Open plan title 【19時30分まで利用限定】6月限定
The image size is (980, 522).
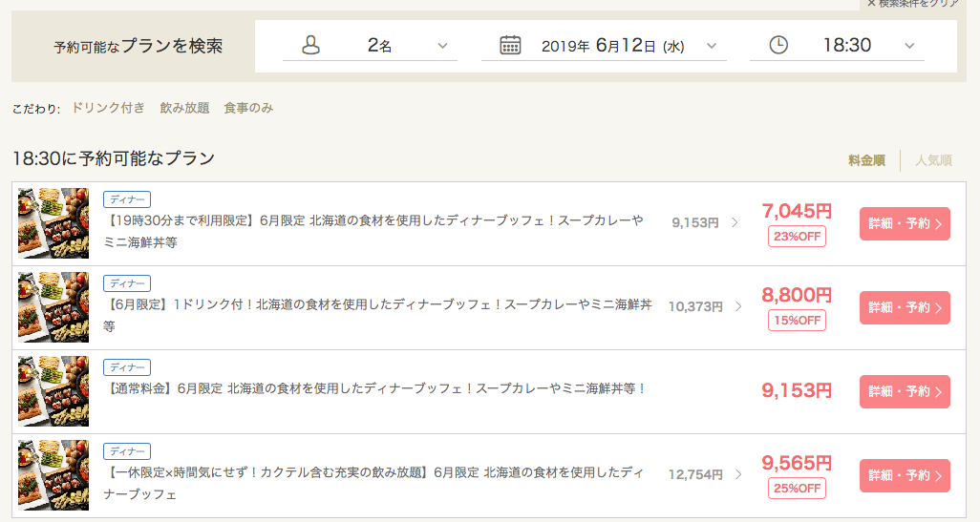click(x=373, y=231)
